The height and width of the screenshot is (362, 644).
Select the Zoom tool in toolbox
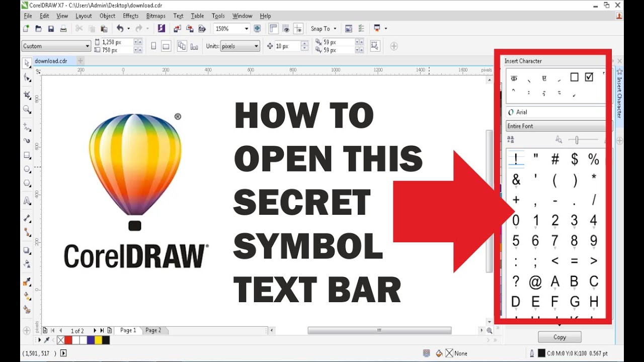tap(27, 109)
